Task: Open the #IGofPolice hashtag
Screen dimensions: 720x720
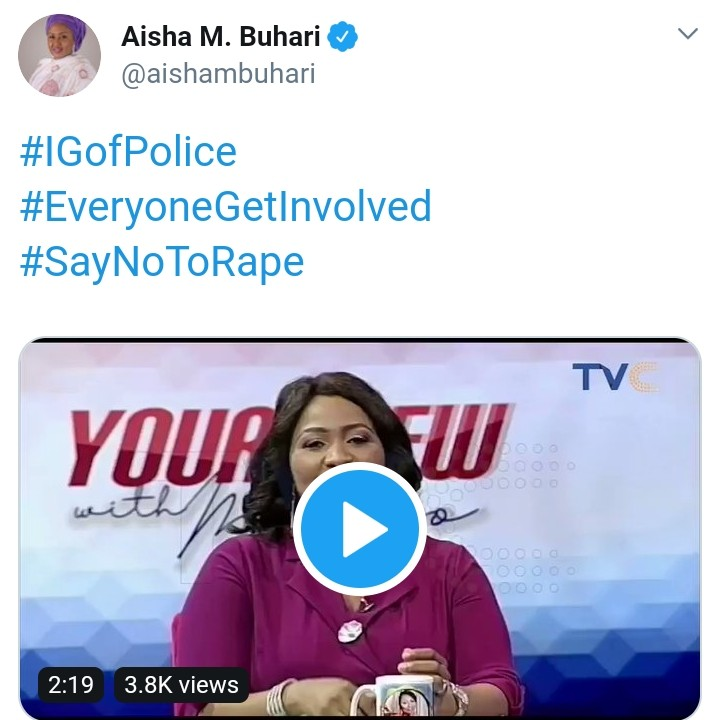Action: pos(128,152)
